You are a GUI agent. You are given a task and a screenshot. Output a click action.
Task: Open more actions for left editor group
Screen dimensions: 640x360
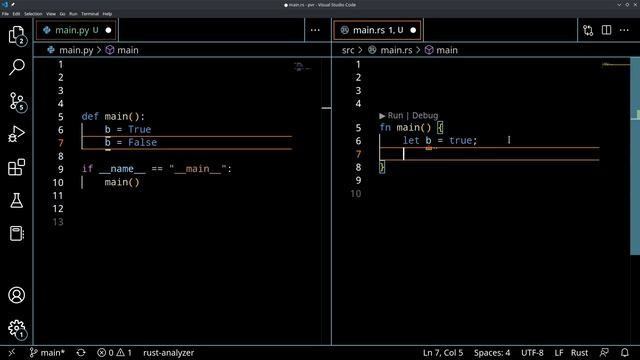tap(315, 30)
